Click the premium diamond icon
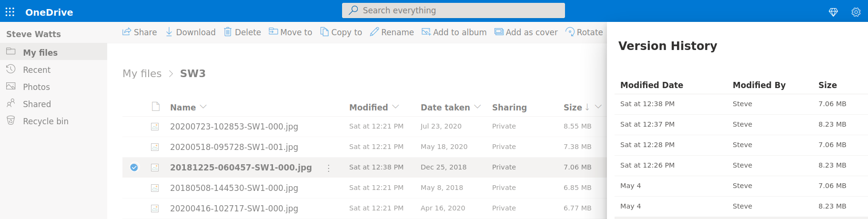The width and height of the screenshot is (868, 219). [x=833, y=12]
